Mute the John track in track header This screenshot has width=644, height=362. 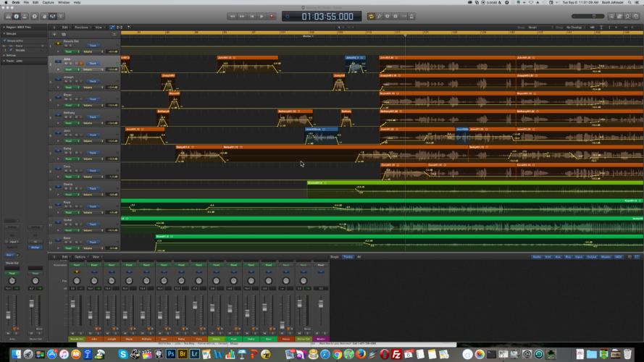66,64
